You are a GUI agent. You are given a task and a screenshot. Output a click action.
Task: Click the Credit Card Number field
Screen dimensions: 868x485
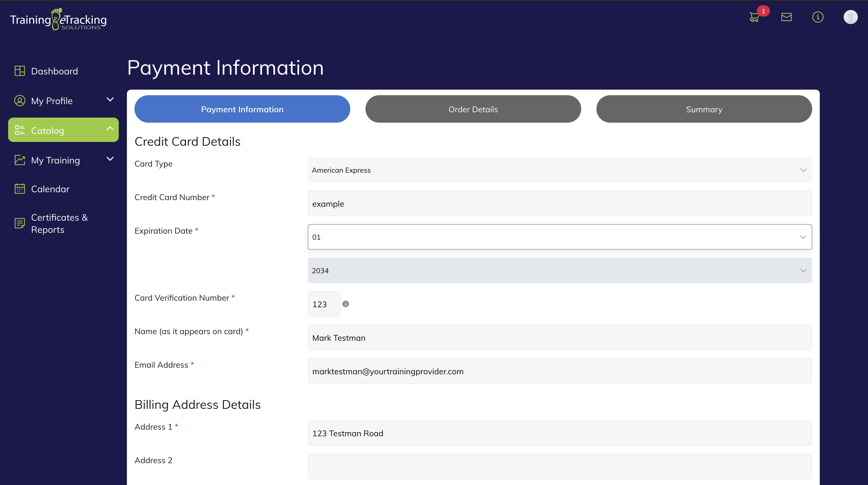pyautogui.click(x=559, y=204)
